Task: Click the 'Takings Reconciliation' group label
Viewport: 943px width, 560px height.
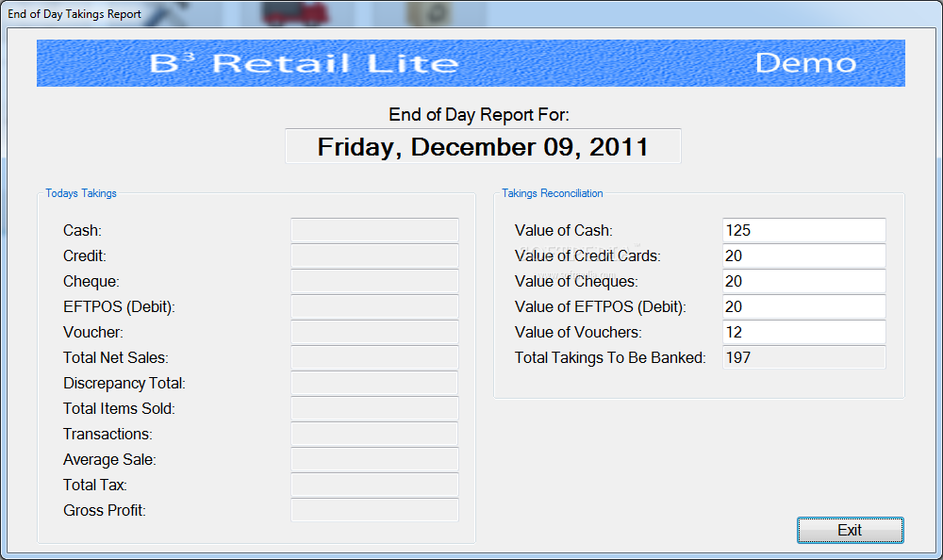Action: [x=552, y=193]
